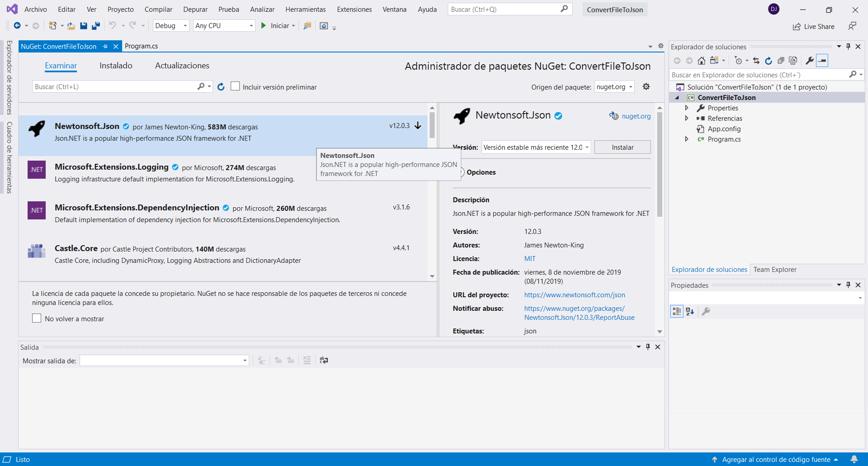
Task: Check the No volver a mostrar box
Action: (x=37, y=319)
